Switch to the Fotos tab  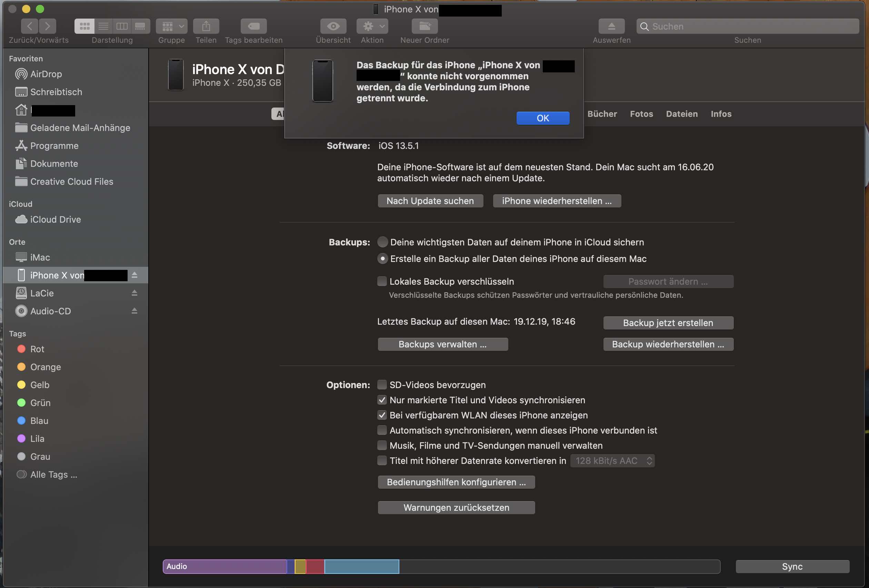641,114
